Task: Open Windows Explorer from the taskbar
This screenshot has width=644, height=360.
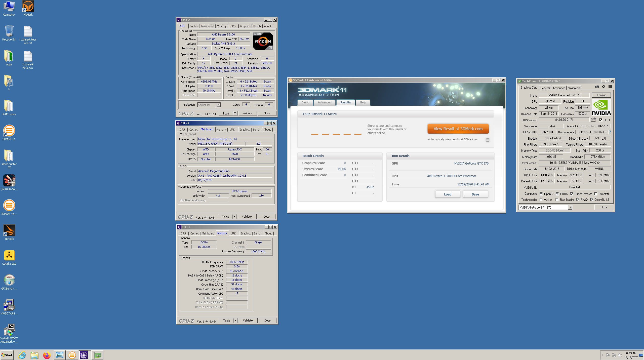Action: (34, 355)
